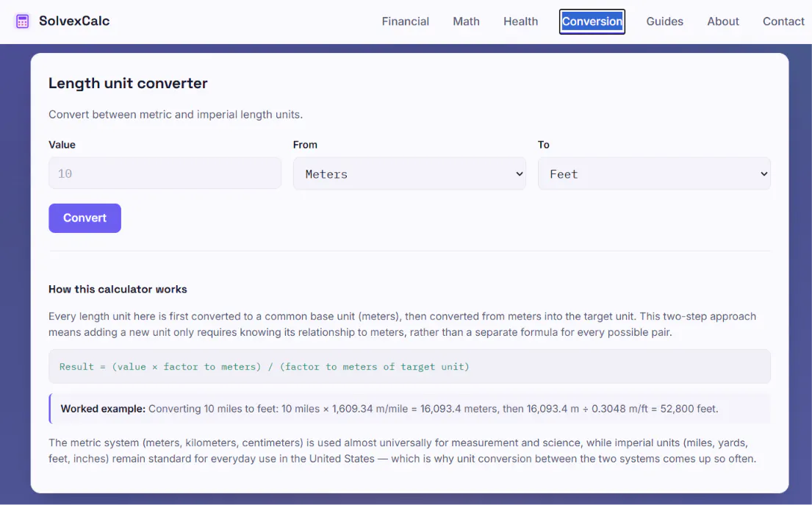Open the Financial calculators menu

(x=406, y=21)
